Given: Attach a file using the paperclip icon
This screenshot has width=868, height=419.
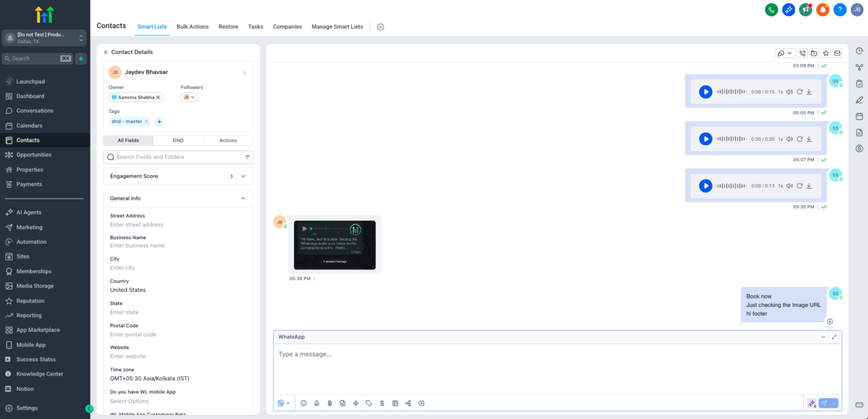Looking at the screenshot, I should tap(330, 403).
